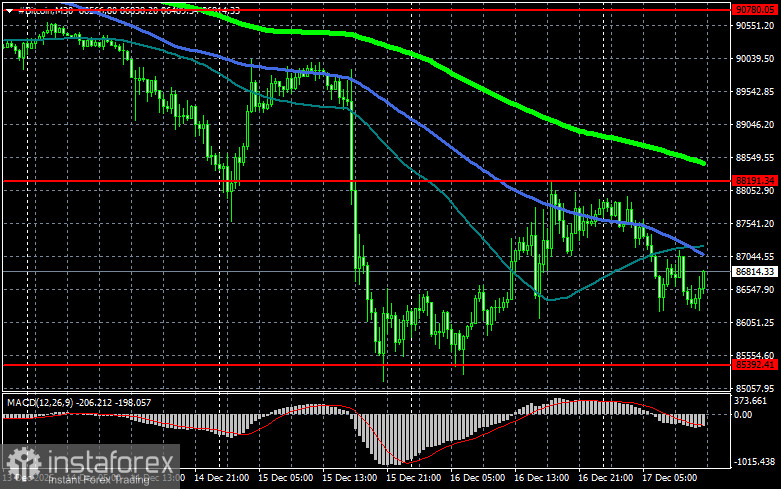
Task: Click the current price label 86814.33
Action: click(x=755, y=271)
